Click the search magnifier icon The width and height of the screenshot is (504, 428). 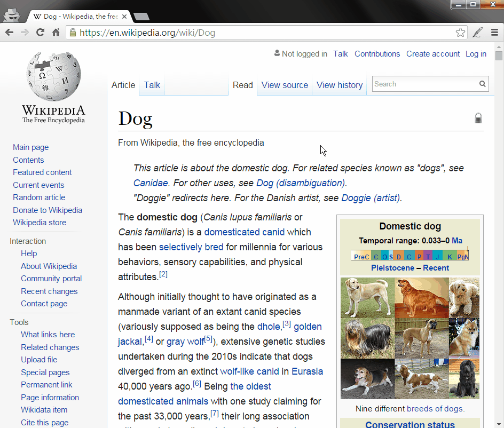tap(482, 84)
